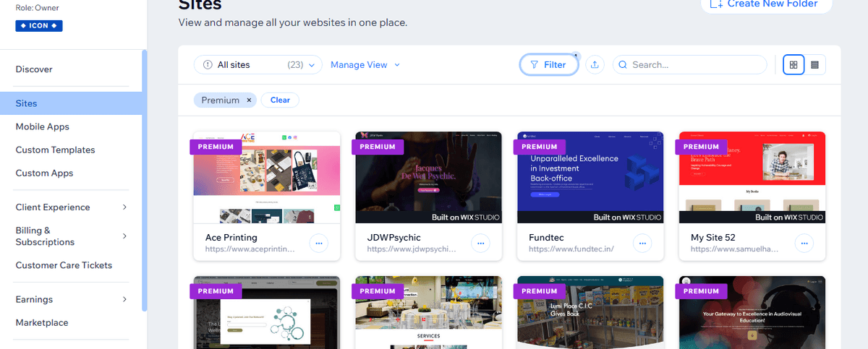Click the My Site 52 name
868x349 pixels.
pos(712,237)
